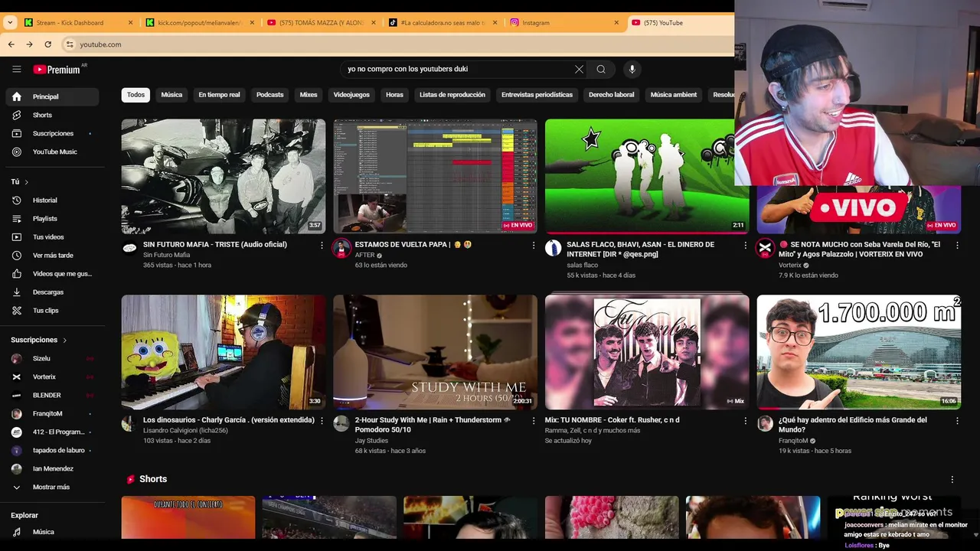This screenshot has width=980, height=551.
Task: Start voice search with microphone
Action: [632, 69]
